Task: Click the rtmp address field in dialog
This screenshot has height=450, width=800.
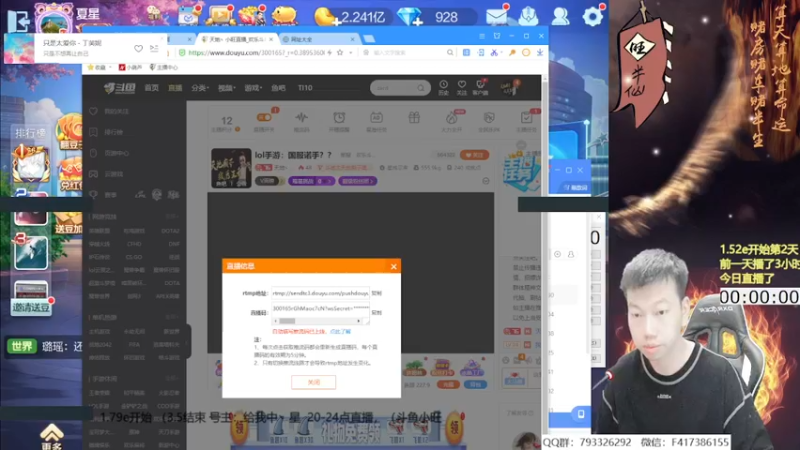Action: pos(320,293)
